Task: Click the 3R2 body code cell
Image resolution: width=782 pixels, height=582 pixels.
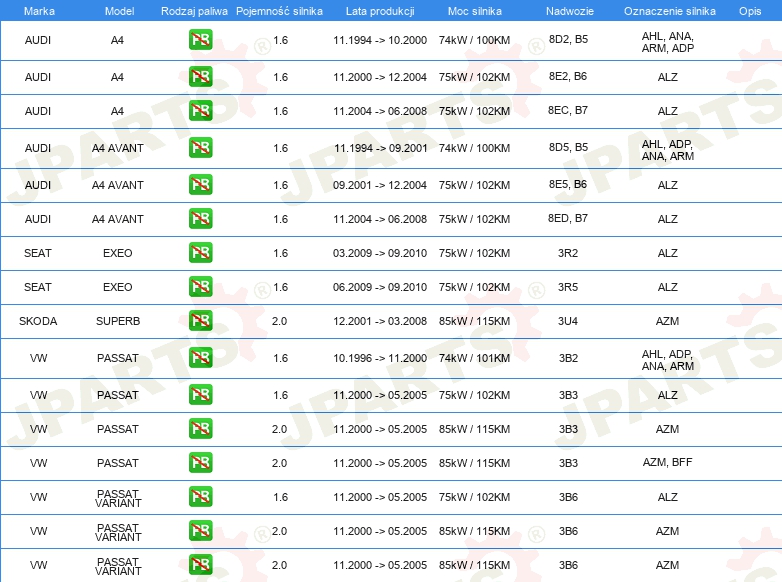Action: click(568, 253)
